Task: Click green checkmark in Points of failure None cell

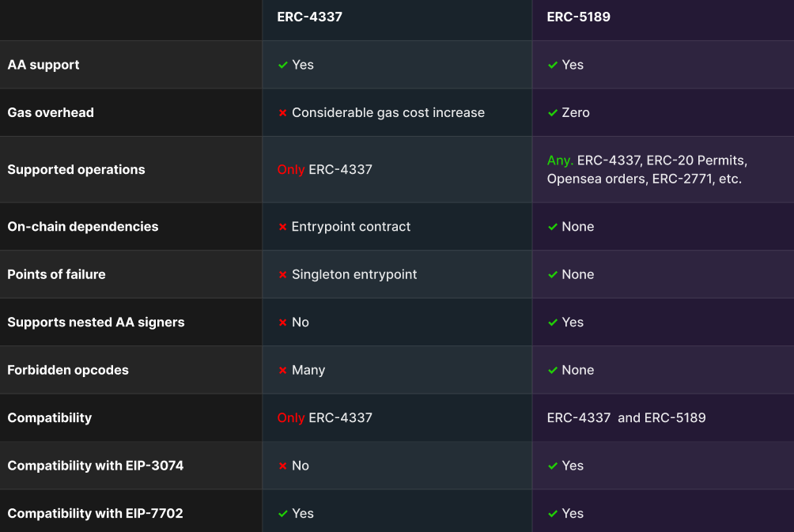Action: [x=553, y=275]
